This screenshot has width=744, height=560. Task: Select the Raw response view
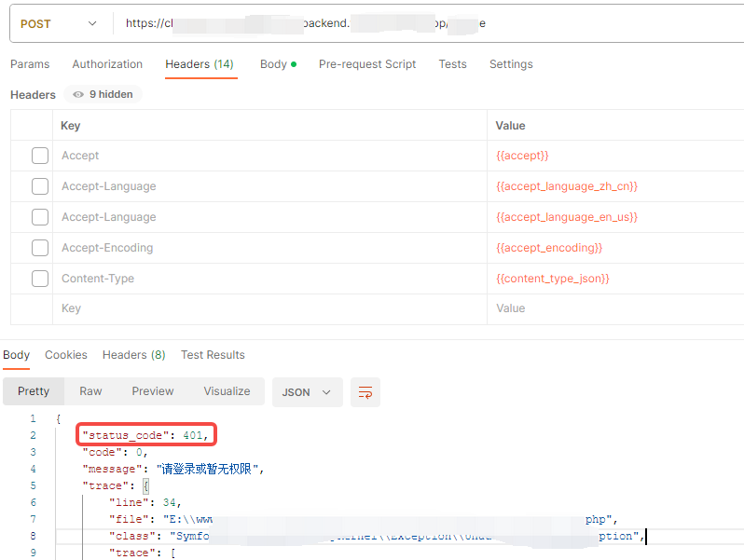(x=90, y=391)
